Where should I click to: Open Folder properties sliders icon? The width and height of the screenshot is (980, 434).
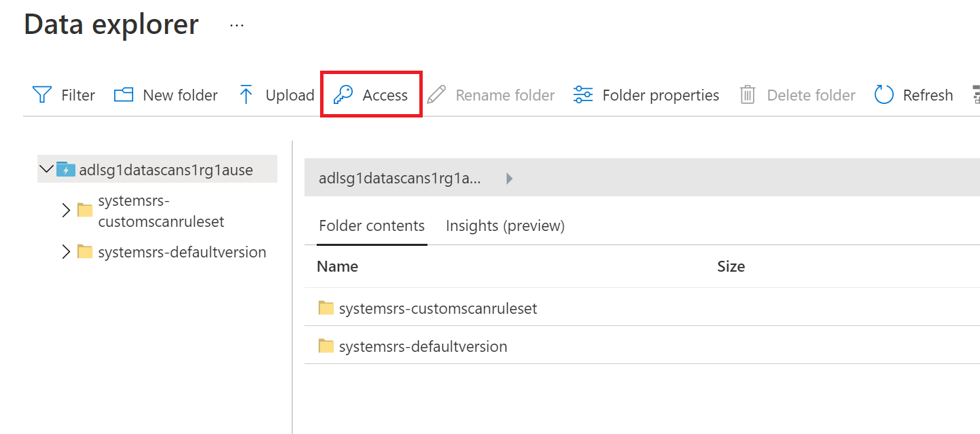pyautogui.click(x=583, y=95)
